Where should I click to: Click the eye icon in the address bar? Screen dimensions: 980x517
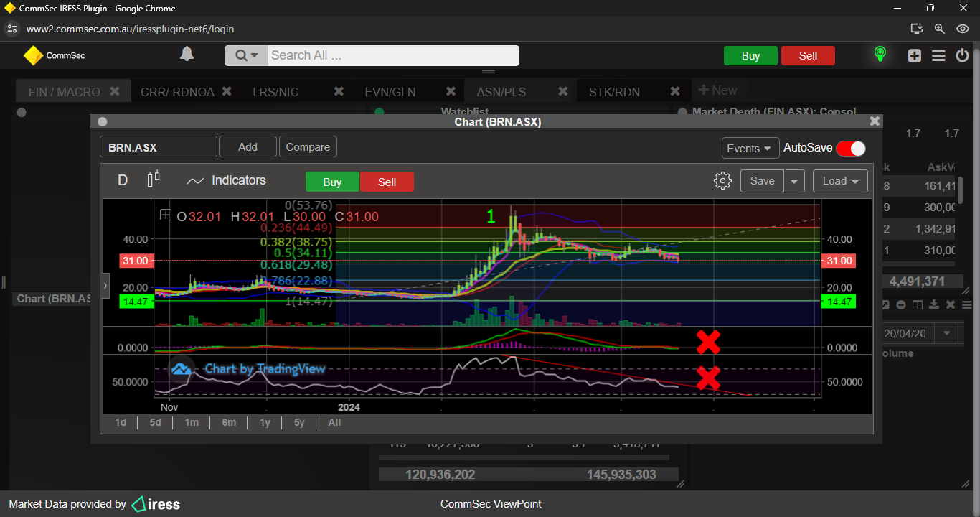pos(963,29)
